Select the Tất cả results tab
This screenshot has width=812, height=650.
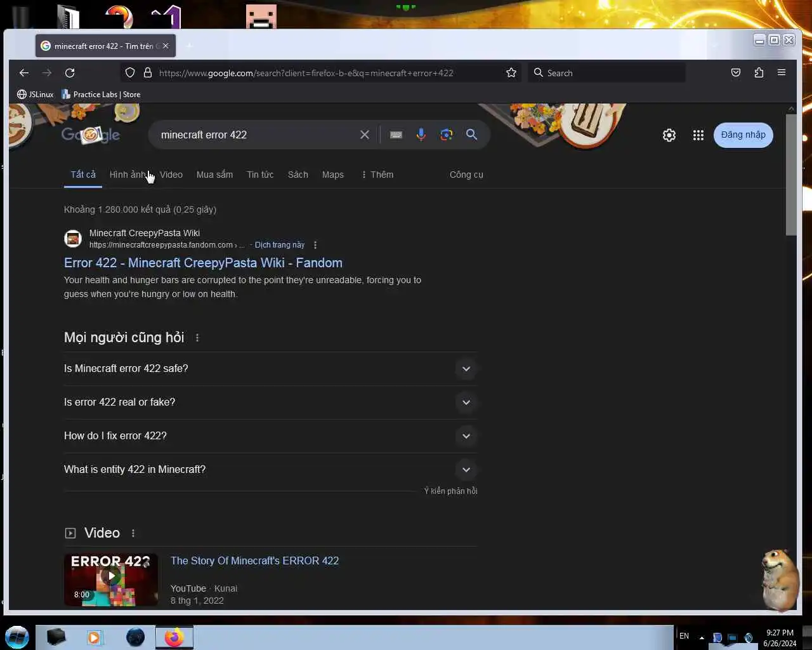coord(83,175)
